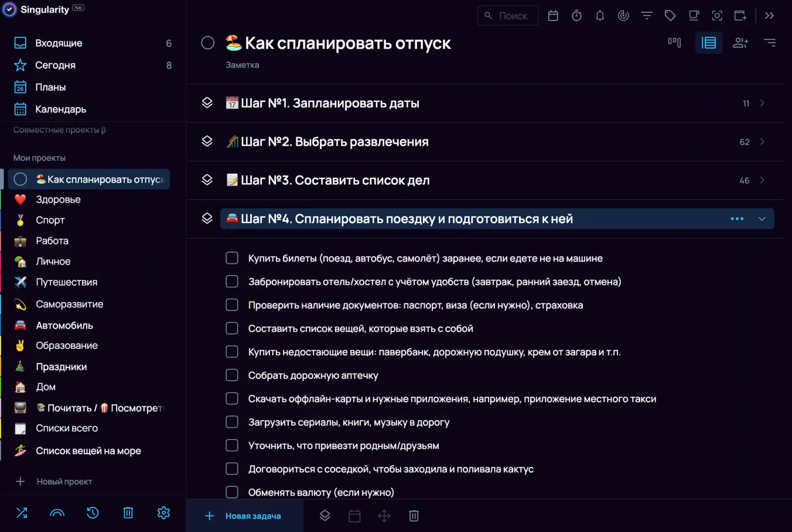Image resolution: width=792 pixels, height=532 pixels.
Task: Click the share project people icon
Action: click(740, 43)
